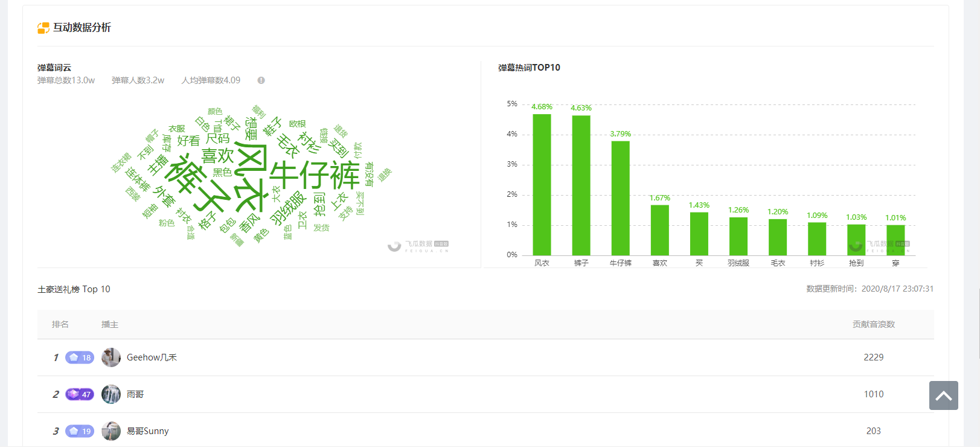Click the 抢到 bar showing 1.03%
This screenshot has width=980, height=448.
click(x=856, y=240)
